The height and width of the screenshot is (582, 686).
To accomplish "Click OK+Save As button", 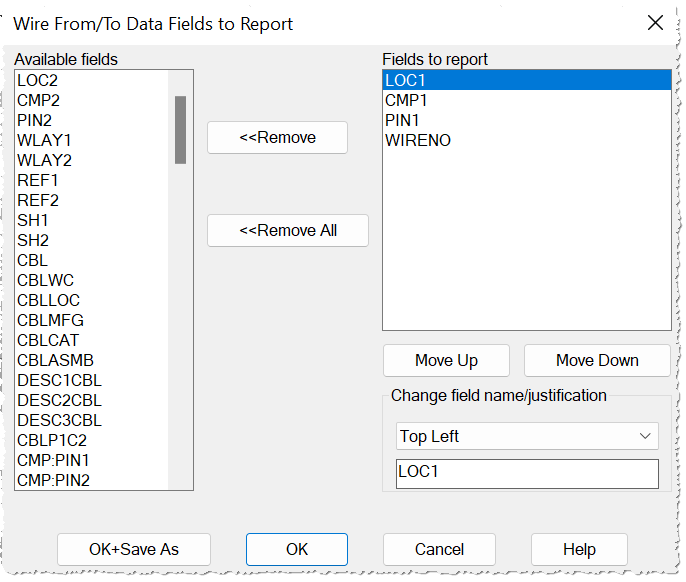I will pos(134,549).
